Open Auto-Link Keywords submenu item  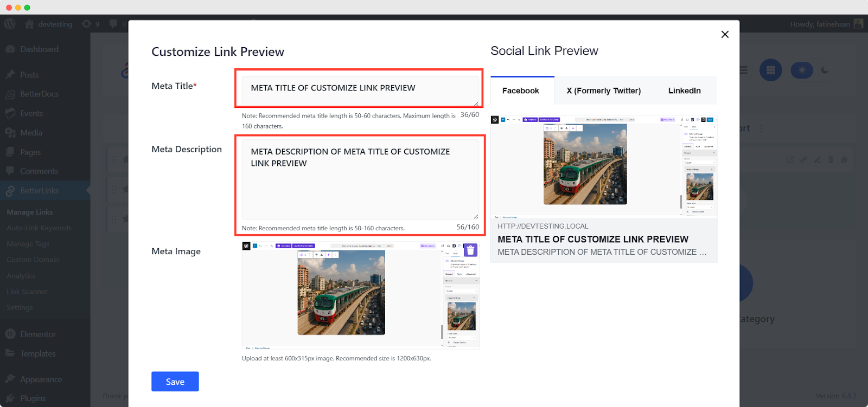pos(39,228)
